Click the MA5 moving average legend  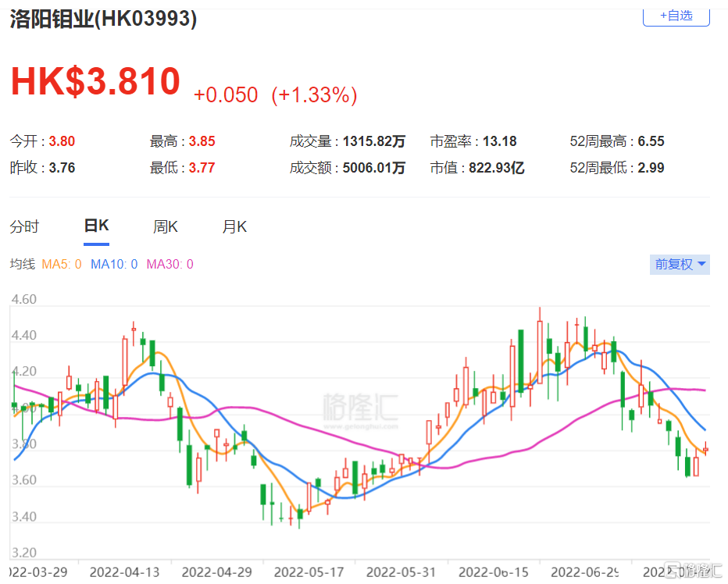(x=62, y=264)
